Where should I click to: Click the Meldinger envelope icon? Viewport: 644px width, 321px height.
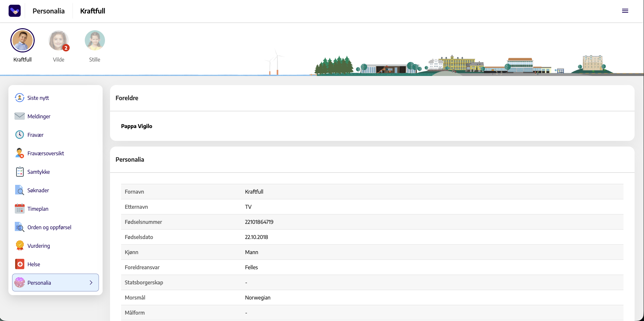[20, 116]
